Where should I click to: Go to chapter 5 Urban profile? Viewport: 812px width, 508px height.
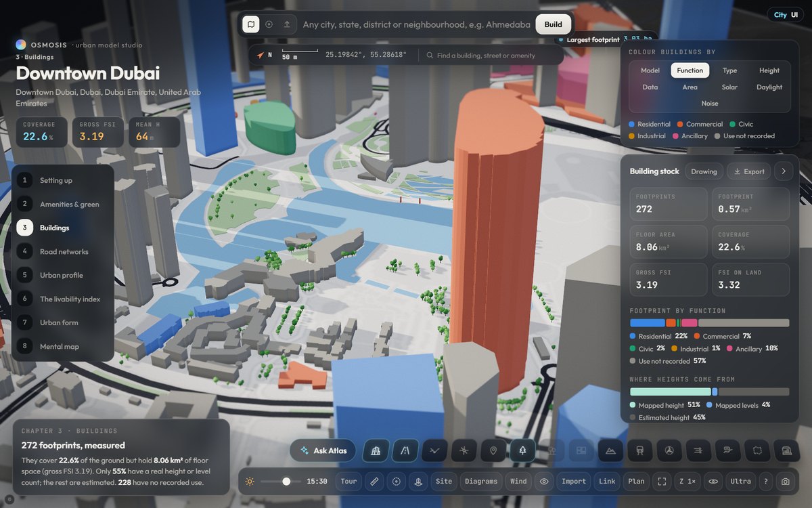[63, 275]
